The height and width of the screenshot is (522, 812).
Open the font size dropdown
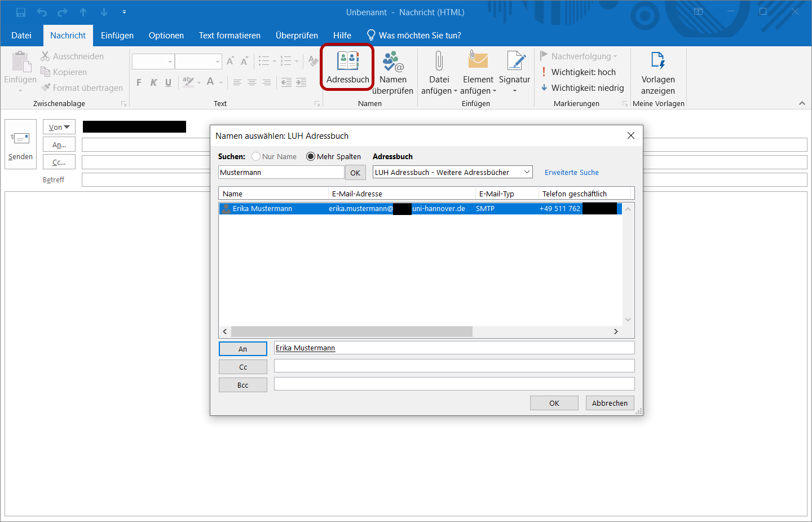point(218,61)
